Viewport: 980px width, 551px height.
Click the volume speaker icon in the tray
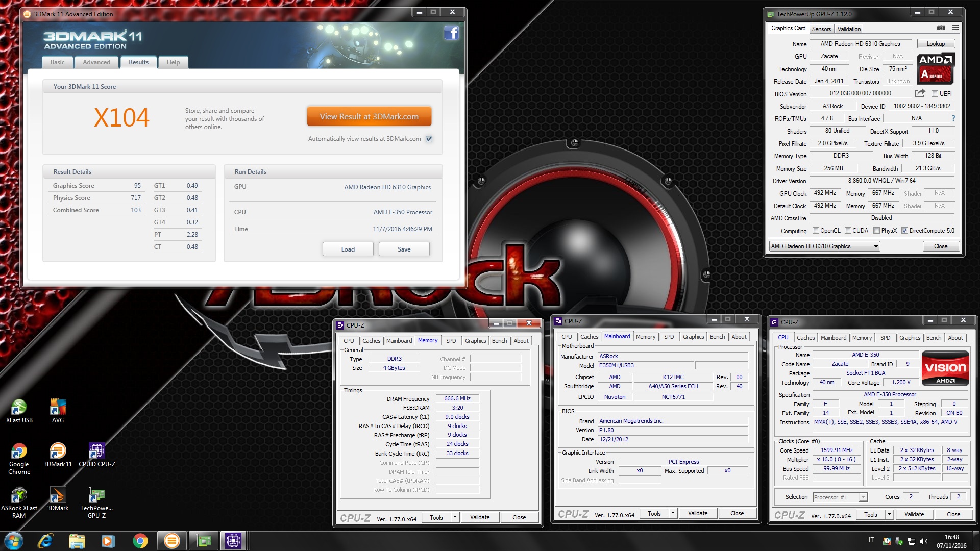(923, 541)
